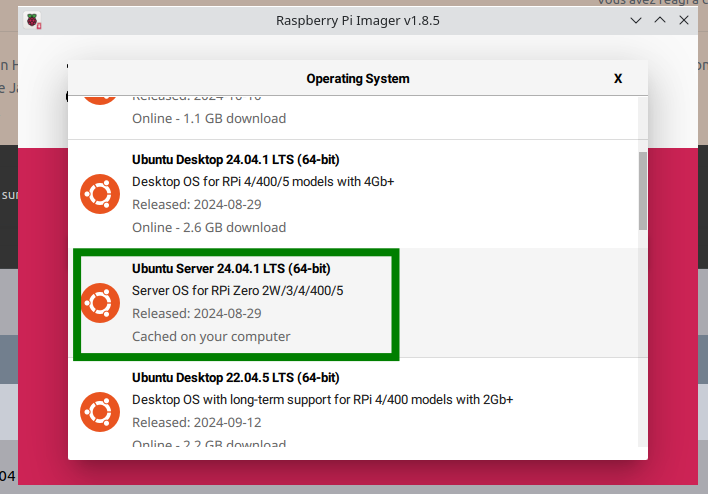Click the "Server OS for RPi Zero 2W" description
The width and height of the screenshot is (708, 494).
238,291
